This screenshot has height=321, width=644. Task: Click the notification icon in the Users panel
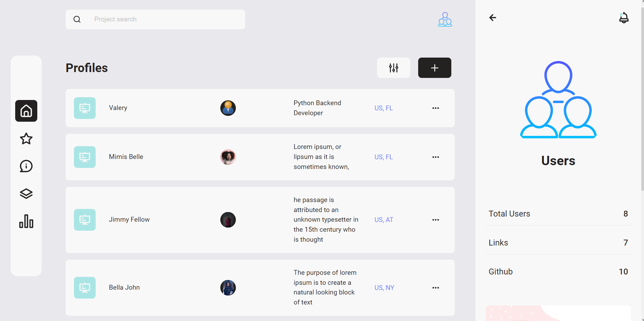624,18
